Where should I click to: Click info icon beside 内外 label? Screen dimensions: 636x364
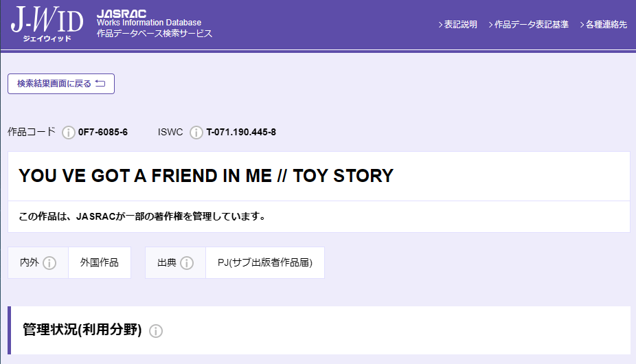pyautogui.click(x=49, y=263)
